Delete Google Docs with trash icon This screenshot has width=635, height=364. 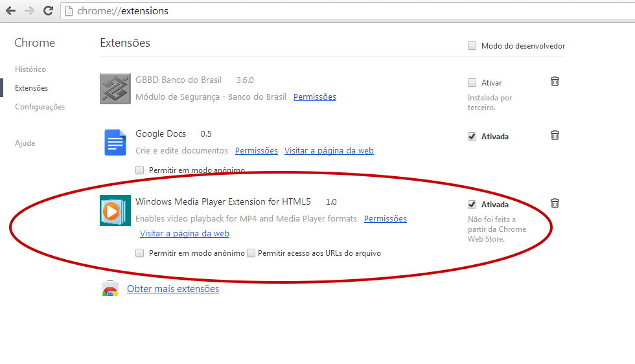tap(555, 135)
